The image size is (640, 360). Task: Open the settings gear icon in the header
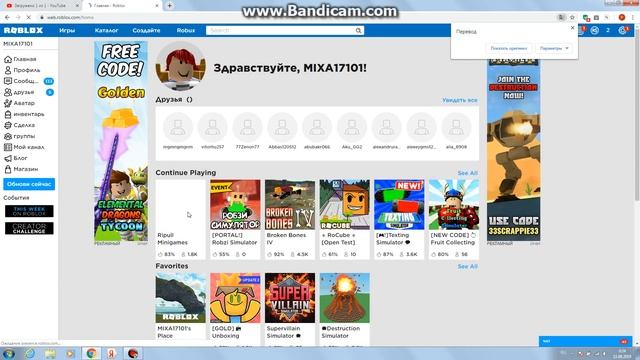622,31
